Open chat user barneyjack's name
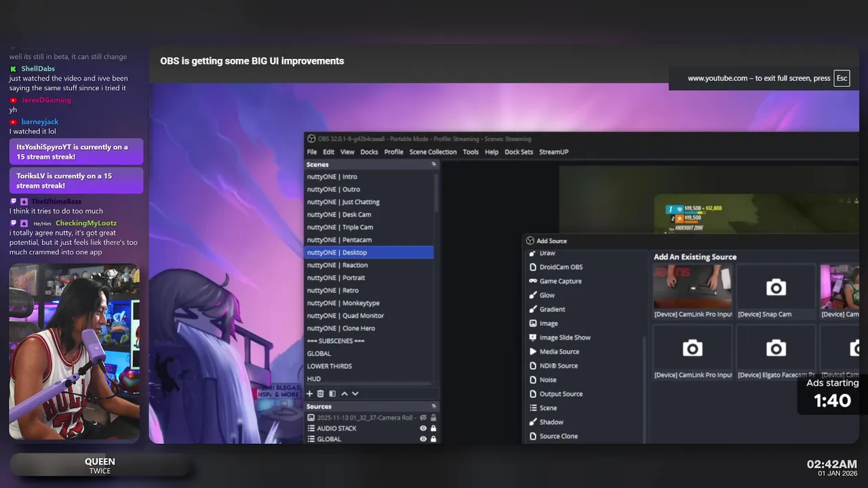This screenshot has height=488, width=868. click(40, 121)
